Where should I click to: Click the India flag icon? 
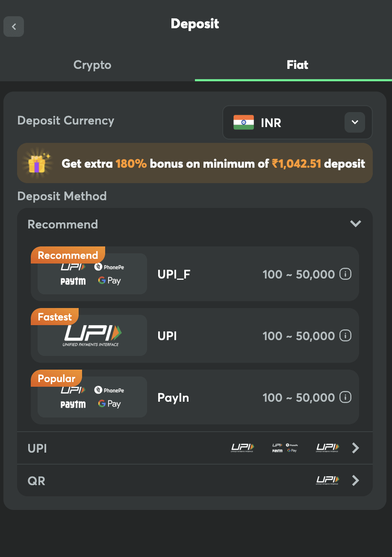[244, 122]
